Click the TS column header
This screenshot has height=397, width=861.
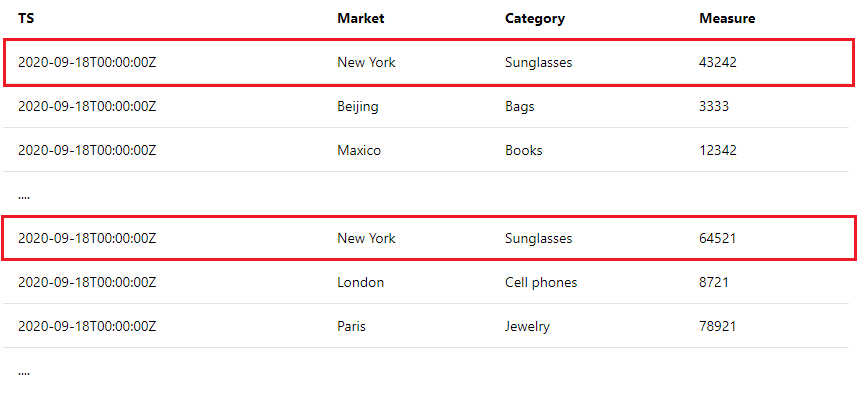(x=26, y=18)
